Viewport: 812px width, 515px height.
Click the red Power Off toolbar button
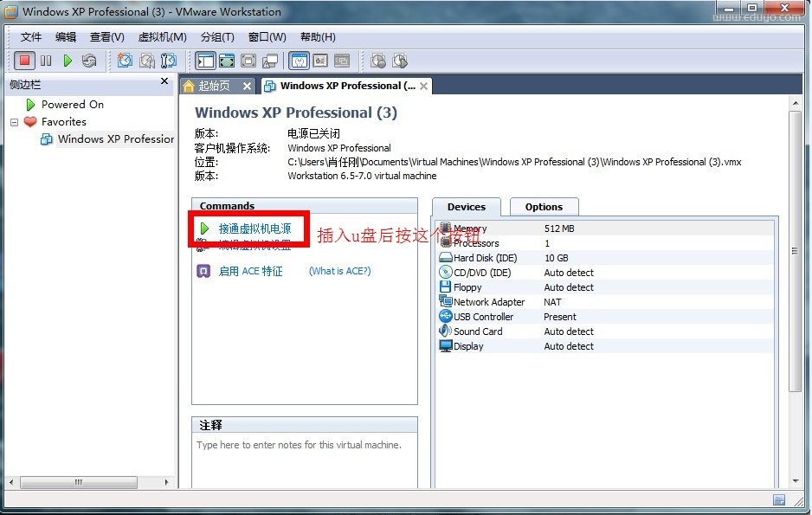point(24,61)
